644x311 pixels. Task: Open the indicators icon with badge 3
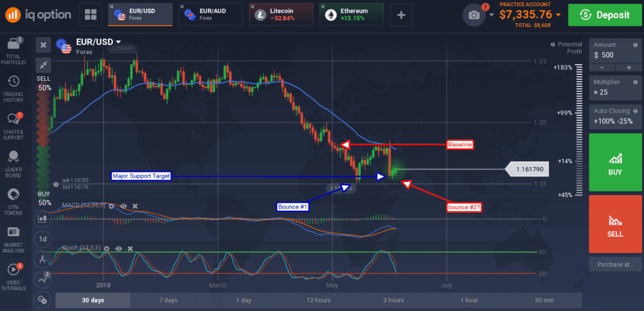tap(42, 280)
